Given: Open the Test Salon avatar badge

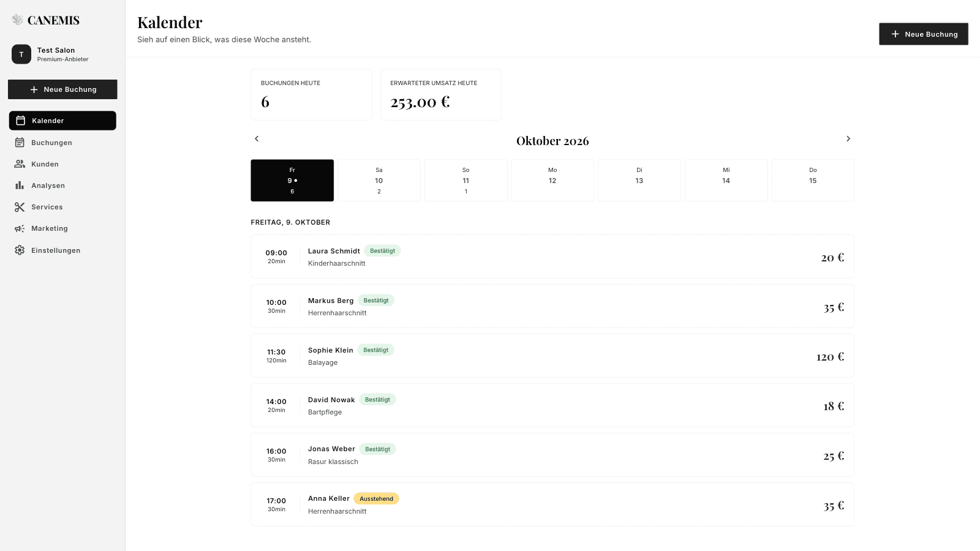Looking at the screenshot, I should (x=21, y=54).
